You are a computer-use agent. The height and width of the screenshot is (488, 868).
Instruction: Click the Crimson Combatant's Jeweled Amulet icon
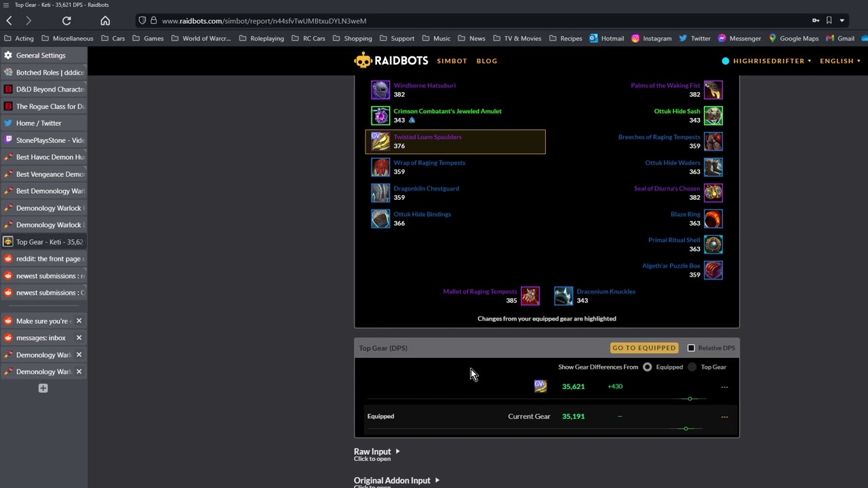point(380,116)
